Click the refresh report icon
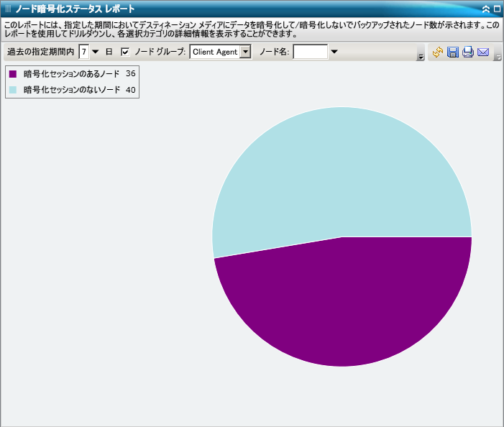Image resolution: width=504 pixels, height=427 pixels. tap(437, 52)
